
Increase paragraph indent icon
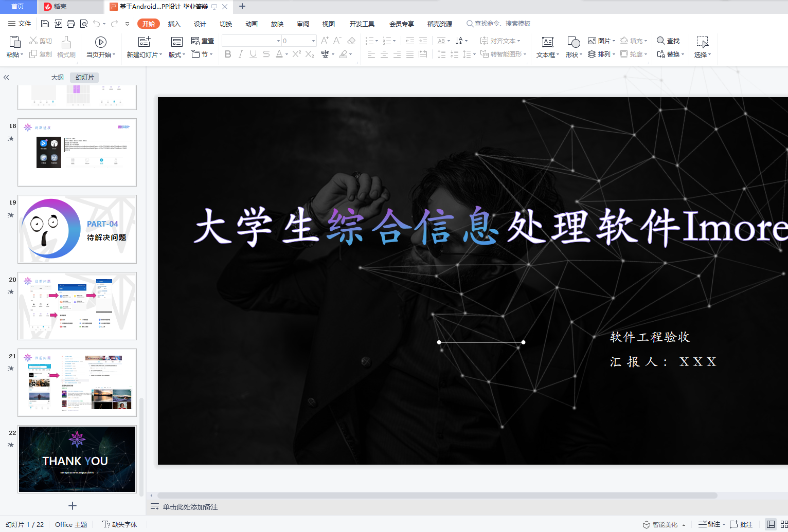[x=423, y=41]
